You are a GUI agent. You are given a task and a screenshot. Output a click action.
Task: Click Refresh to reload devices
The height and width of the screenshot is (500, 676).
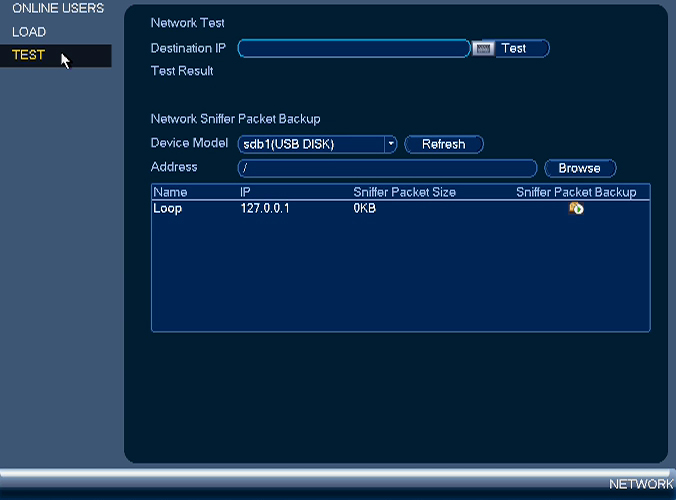(x=444, y=144)
